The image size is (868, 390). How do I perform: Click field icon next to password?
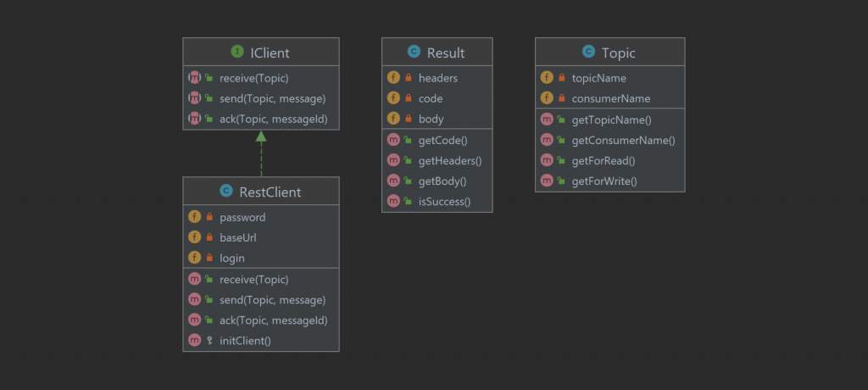[194, 217]
